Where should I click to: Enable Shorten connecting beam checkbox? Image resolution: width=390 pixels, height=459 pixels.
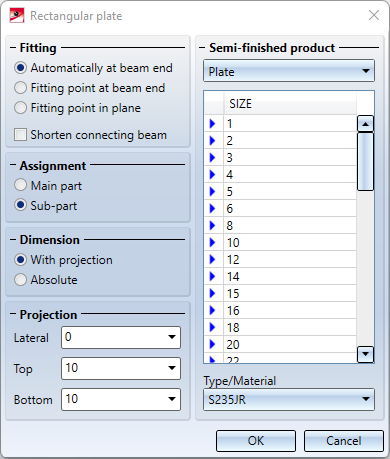click(20, 135)
